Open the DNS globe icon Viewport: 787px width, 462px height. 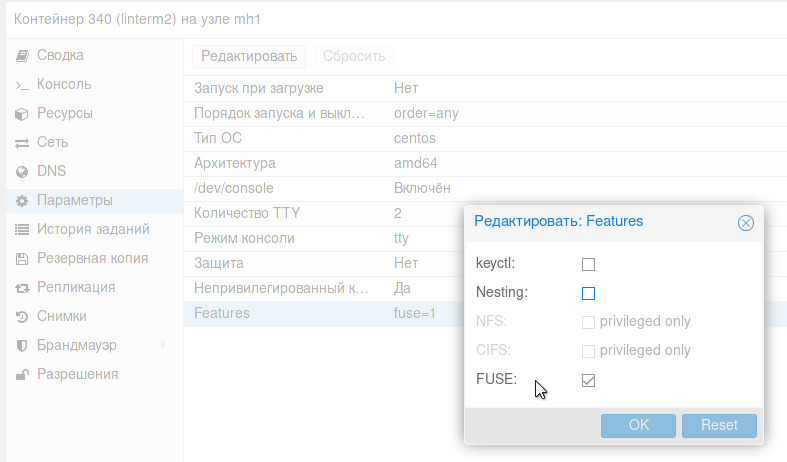pyautogui.click(x=22, y=172)
